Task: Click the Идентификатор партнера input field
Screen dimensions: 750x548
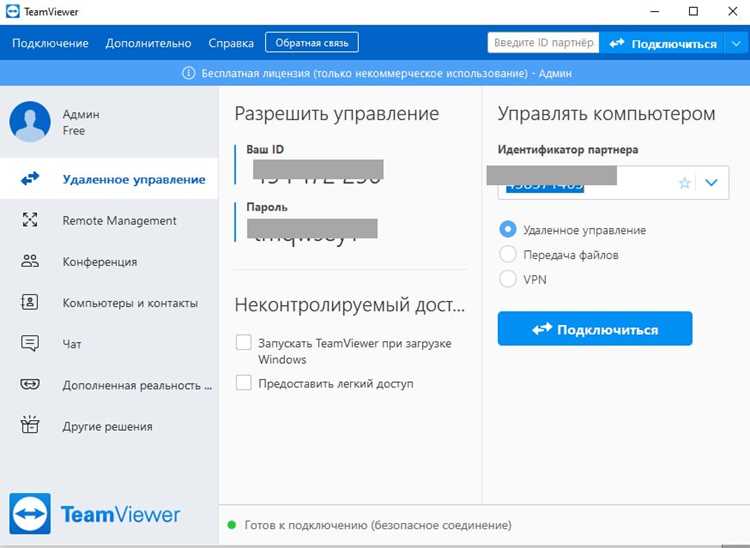Action: 613,183
